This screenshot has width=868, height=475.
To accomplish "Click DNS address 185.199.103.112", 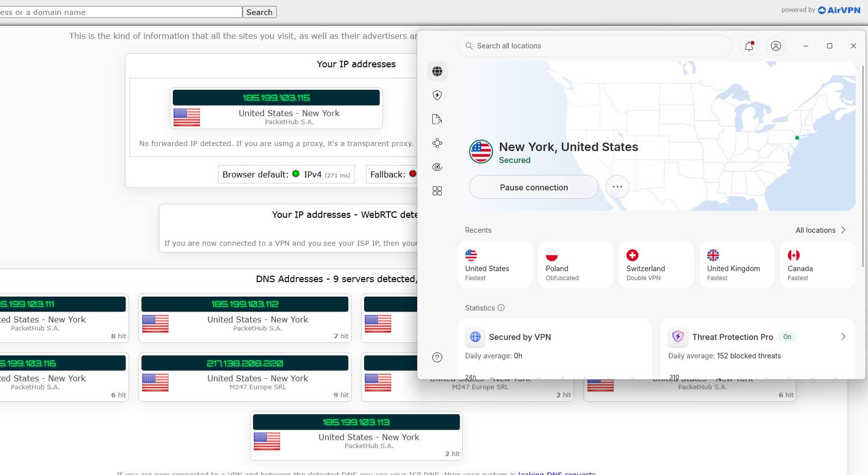I will pos(245,304).
